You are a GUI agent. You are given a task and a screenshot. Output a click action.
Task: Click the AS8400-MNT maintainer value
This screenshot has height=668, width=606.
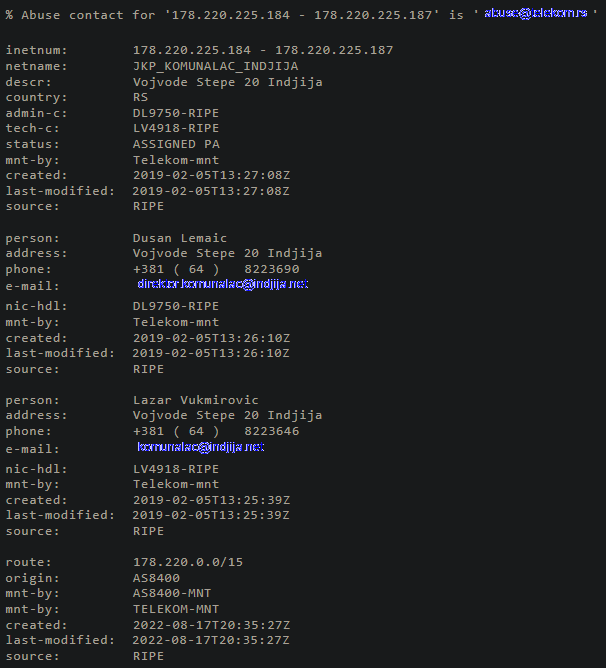[x=172, y=593]
